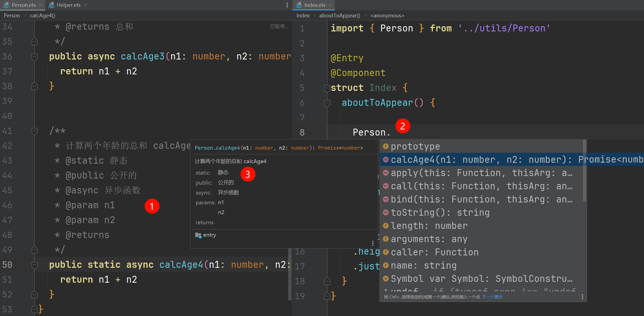Click the calcAge4() breadcrumb item

[x=42, y=15]
